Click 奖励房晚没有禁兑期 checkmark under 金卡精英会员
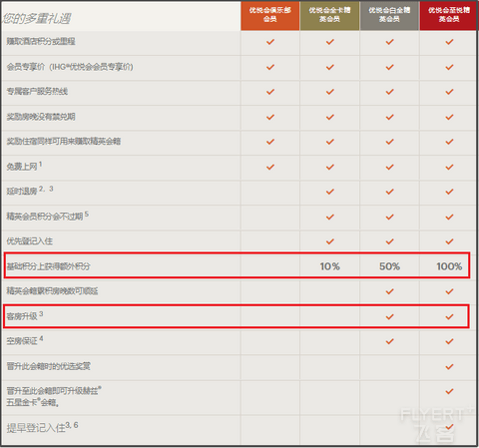 [x=330, y=117]
